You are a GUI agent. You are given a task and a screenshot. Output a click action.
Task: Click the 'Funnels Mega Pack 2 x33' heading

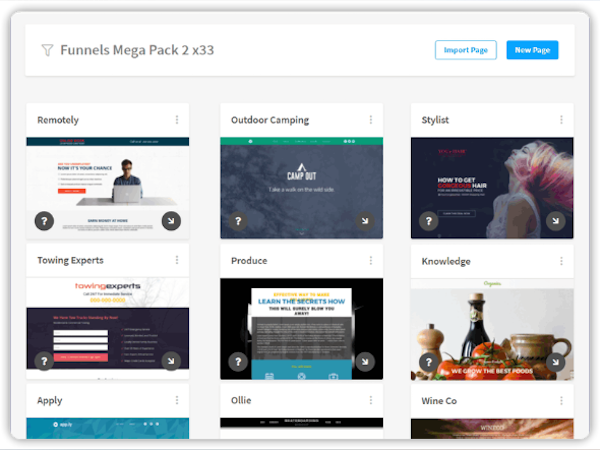137,50
